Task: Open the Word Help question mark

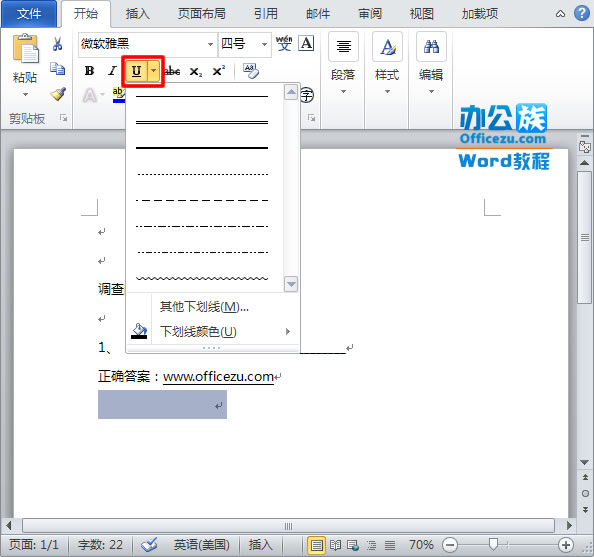Action: [581, 13]
